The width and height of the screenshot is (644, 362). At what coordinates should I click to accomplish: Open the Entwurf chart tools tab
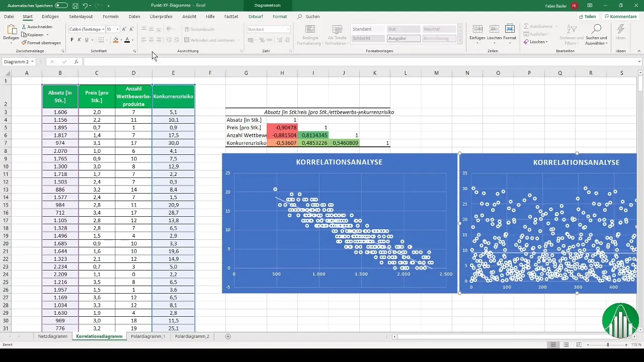pos(256,17)
